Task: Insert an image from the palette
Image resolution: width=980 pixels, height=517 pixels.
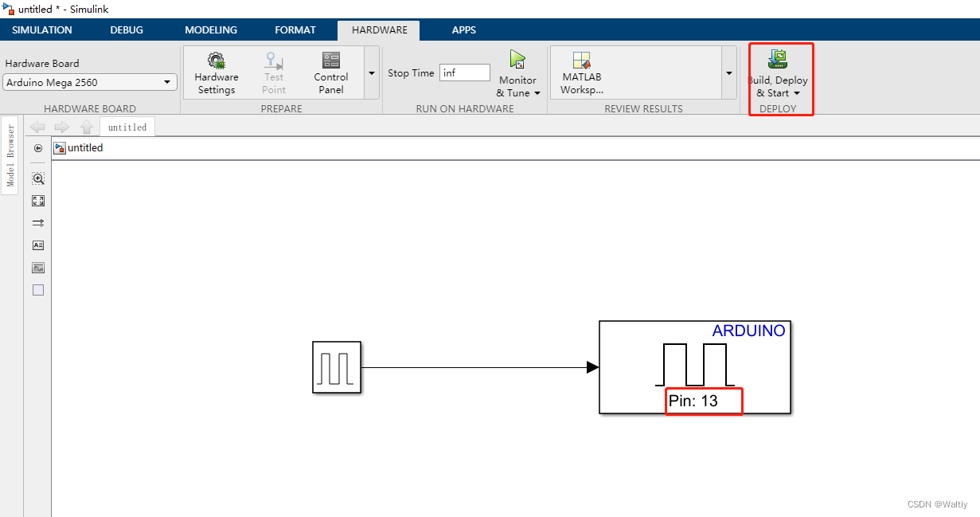Action: (38, 268)
